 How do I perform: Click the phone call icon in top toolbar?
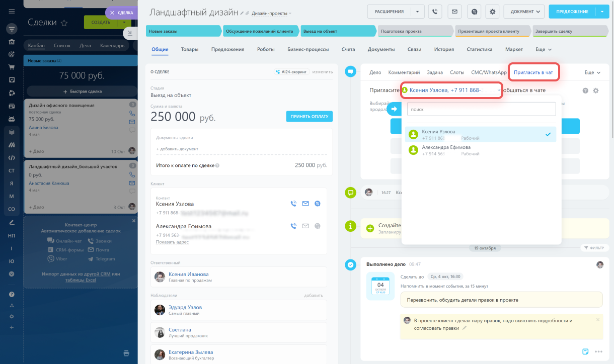click(435, 12)
